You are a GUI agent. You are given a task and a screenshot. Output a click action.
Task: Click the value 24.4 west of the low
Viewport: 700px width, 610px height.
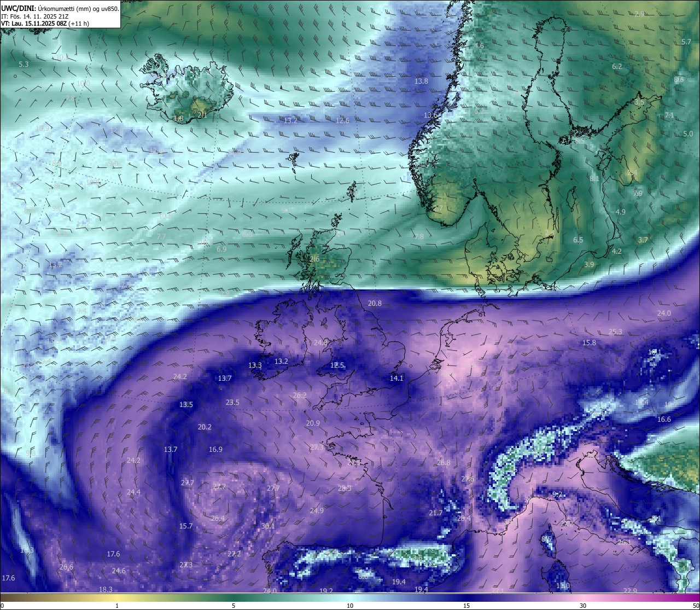click(133, 492)
